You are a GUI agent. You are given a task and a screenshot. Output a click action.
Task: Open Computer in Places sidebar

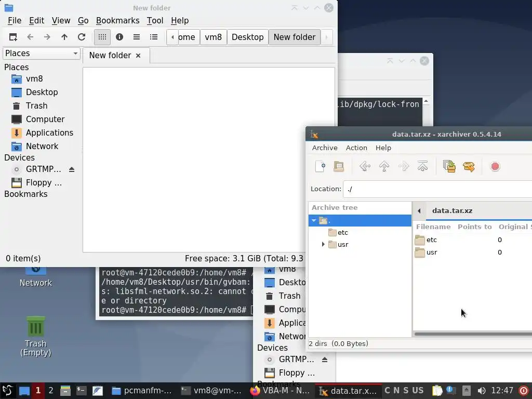click(x=45, y=119)
